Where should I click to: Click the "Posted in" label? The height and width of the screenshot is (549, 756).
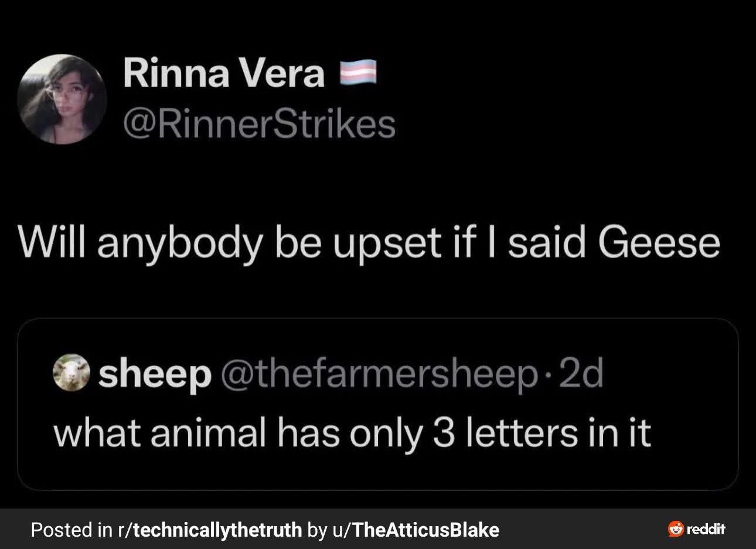pos(71,530)
